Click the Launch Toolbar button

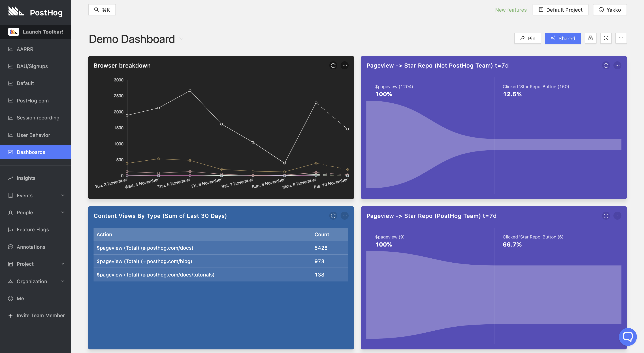(36, 31)
